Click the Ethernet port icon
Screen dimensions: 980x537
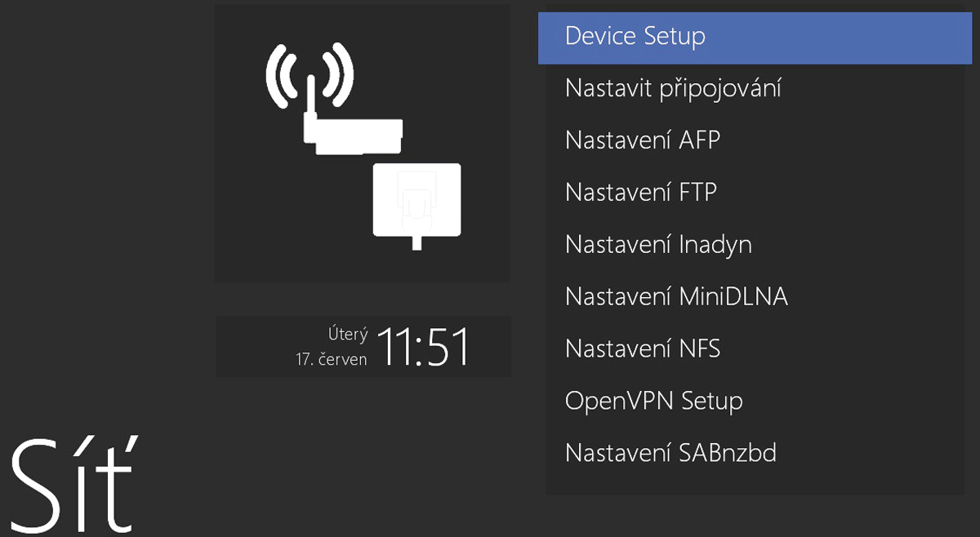[x=416, y=201]
